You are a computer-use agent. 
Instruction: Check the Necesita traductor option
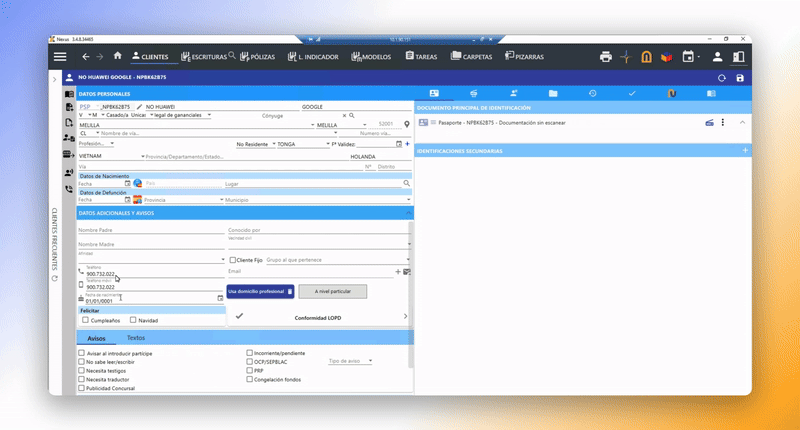coord(82,379)
